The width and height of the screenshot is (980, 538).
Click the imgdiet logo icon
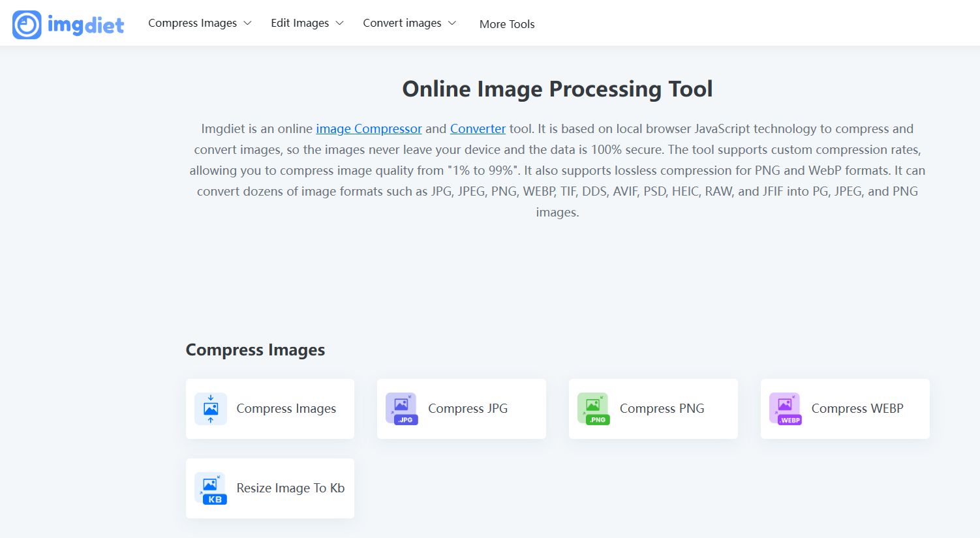pyautogui.click(x=27, y=25)
